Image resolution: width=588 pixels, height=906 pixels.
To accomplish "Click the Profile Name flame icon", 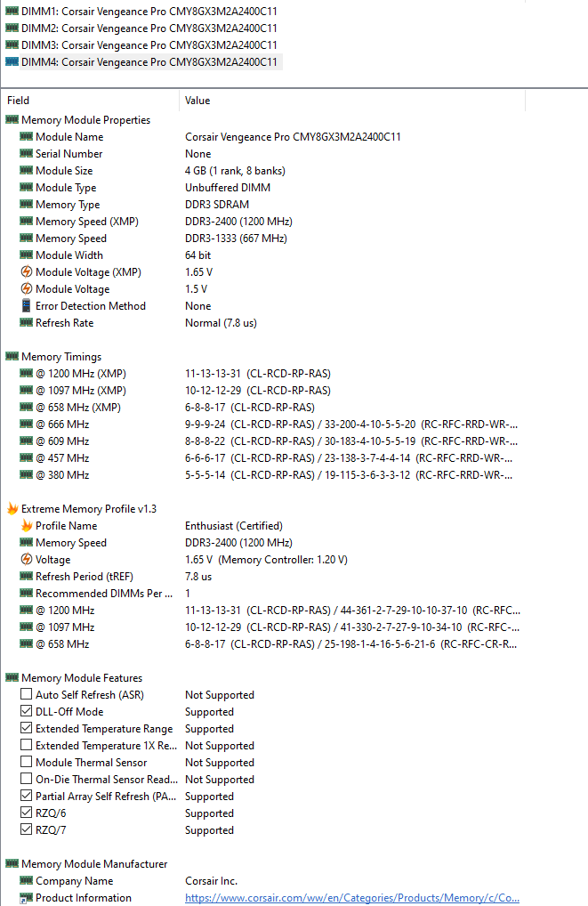I will pos(27,525).
